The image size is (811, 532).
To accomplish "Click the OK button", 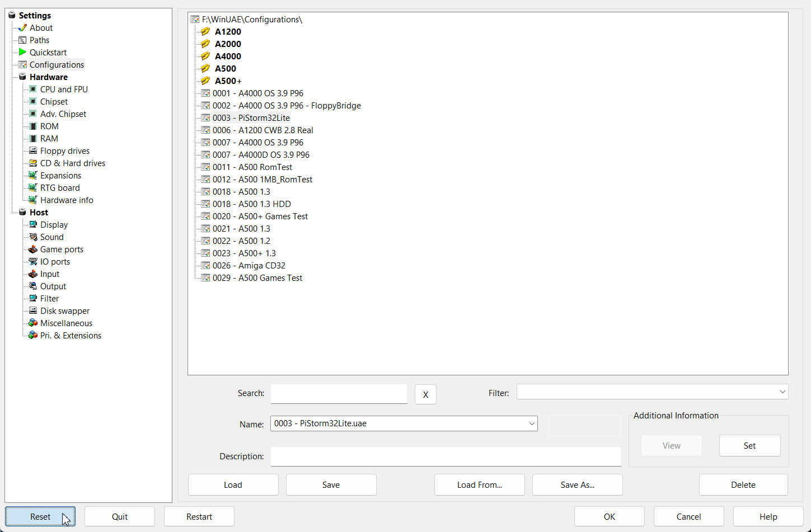I will click(610, 517).
